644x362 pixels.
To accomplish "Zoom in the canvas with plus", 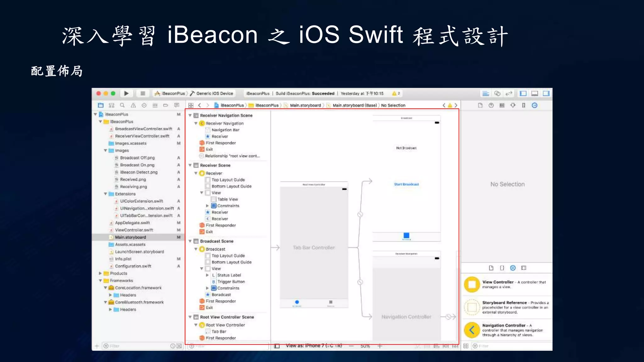I will pos(380,346).
